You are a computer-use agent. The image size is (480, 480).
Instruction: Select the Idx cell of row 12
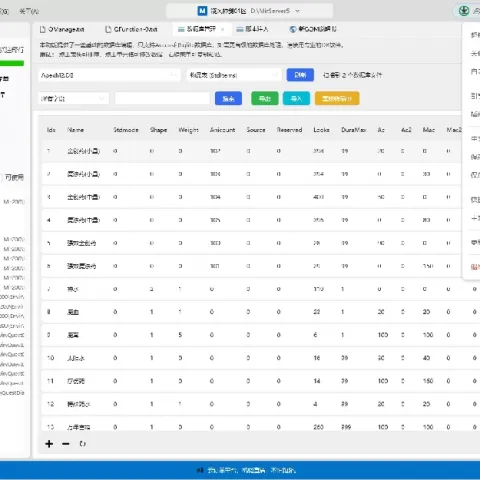tap(50, 404)
